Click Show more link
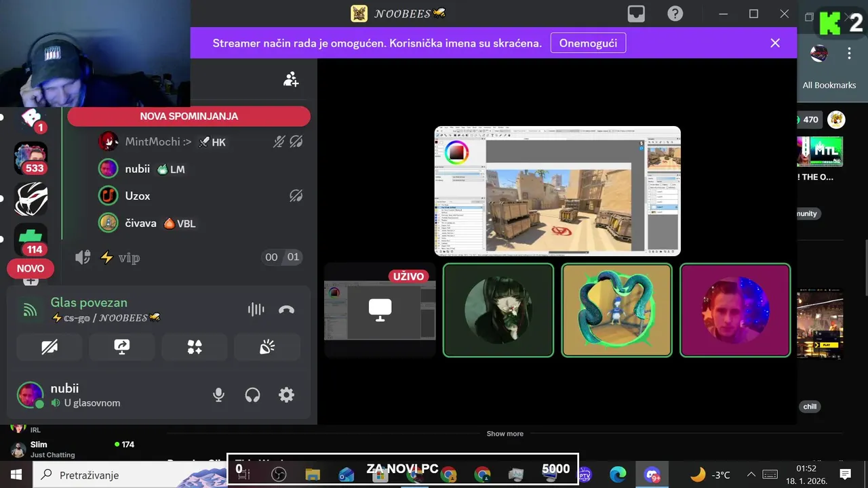The image size is (868, 488). point(505,434)
